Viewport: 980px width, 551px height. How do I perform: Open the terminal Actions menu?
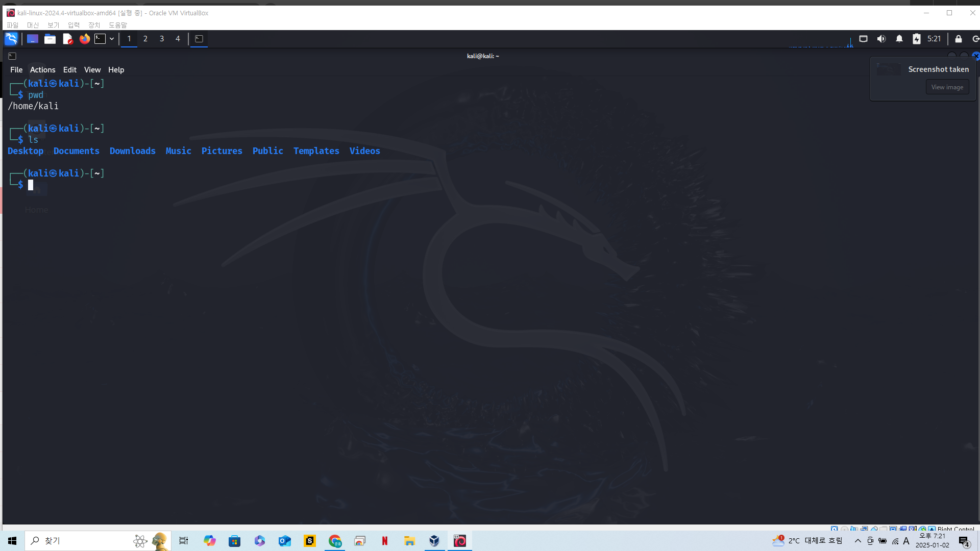42,70
